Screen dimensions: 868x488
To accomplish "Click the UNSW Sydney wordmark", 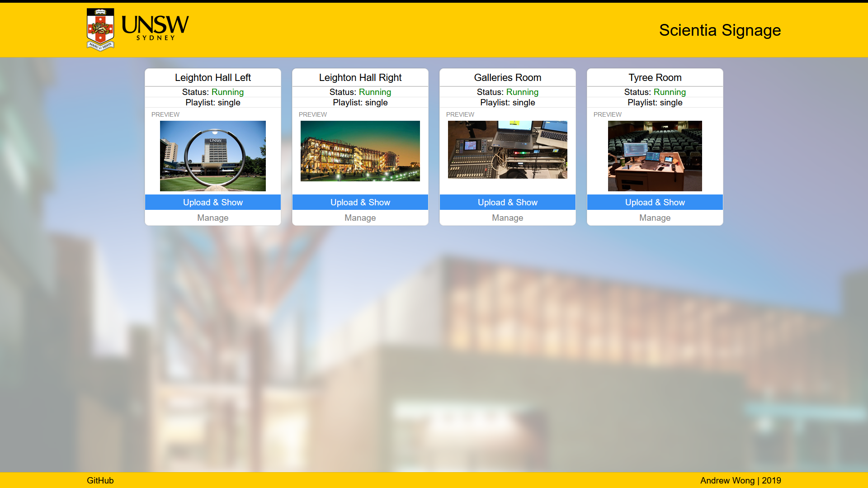I will pyautogui.click(x=155, y=28).
